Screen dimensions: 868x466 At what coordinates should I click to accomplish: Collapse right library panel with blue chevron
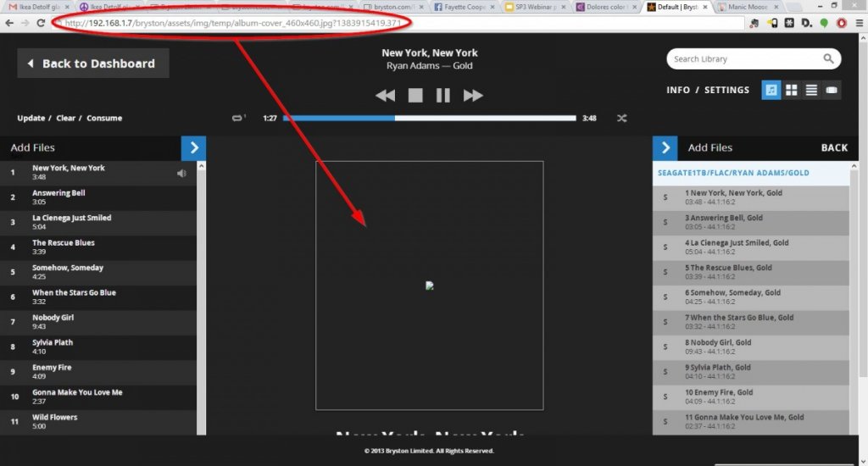pos(665,147)
